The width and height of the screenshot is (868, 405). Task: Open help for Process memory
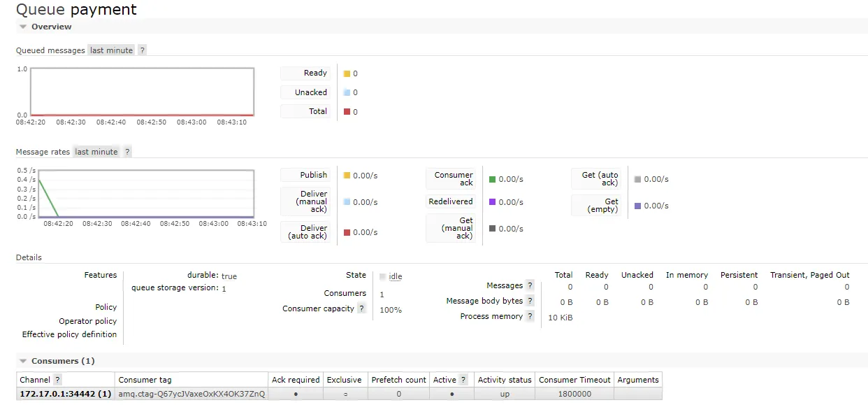coord(529,316)
